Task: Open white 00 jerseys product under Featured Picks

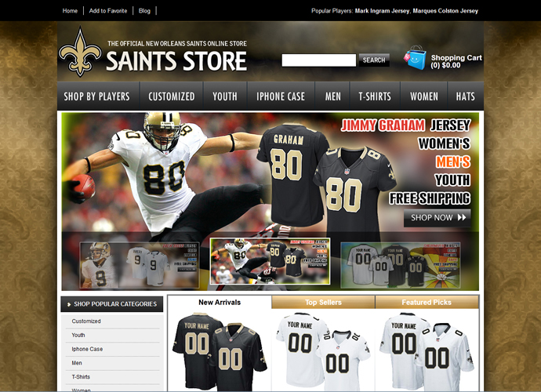Action: click(427, 351)
